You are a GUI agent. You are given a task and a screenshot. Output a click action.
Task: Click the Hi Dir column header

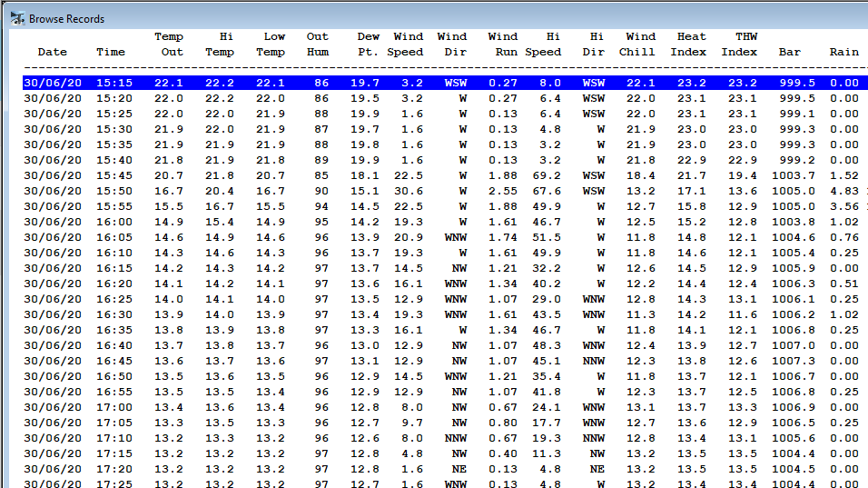594,45
